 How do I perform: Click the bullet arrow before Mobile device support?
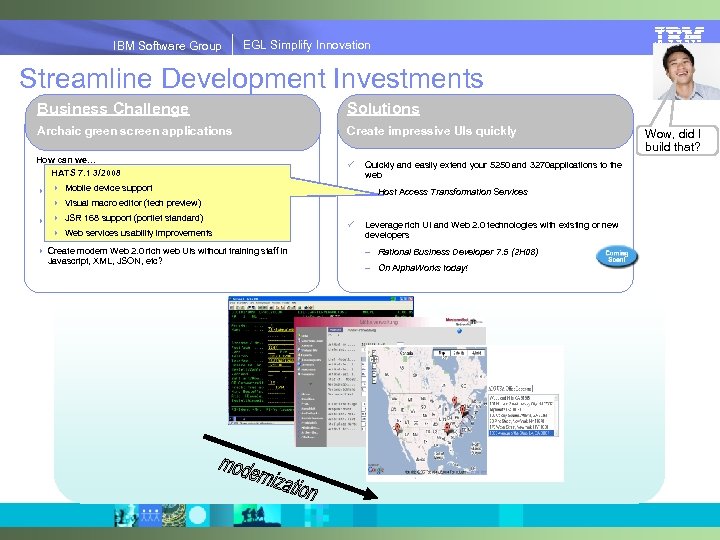56,188
